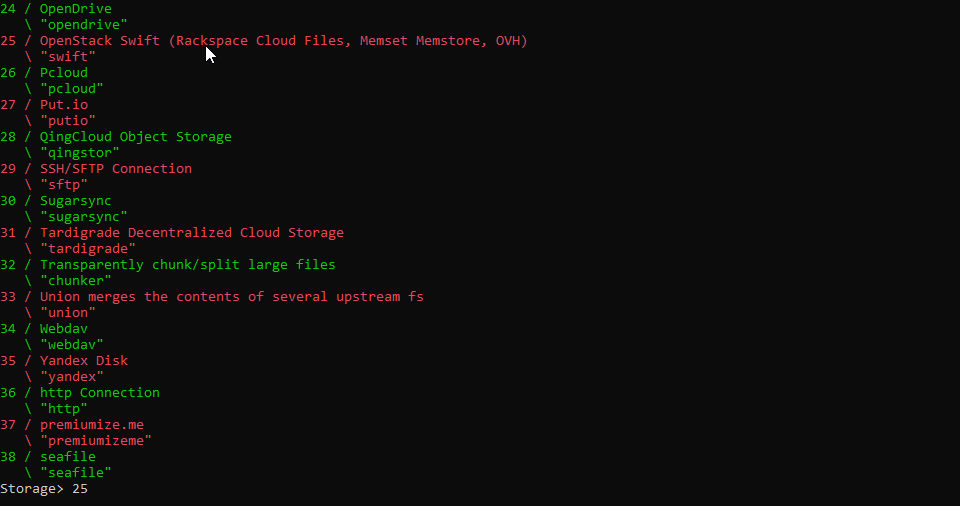The height and width of the screenshot is (506, 960).
Task: Click the Sugarsync storage entry
Action: [75, 201]
